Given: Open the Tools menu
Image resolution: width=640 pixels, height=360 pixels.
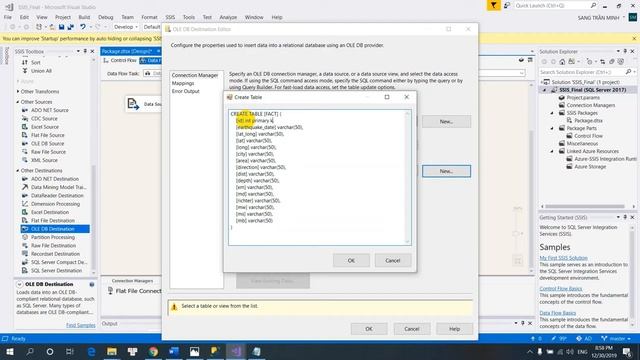Looking at the screenshot, I should (x=189, y=17).
